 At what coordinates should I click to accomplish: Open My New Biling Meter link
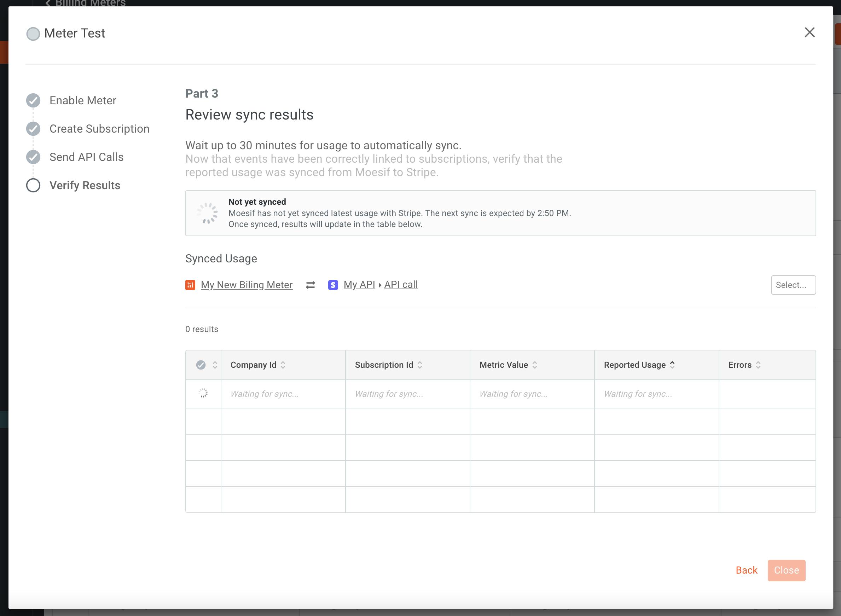pyautogui.click(x=246, y=285)
